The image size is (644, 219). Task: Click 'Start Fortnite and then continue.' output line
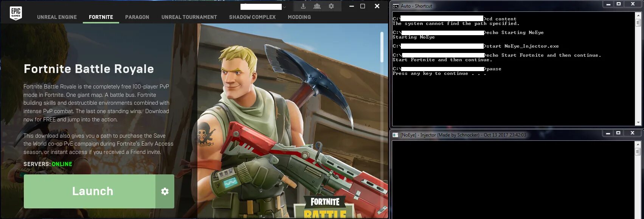tap(442, 60)
